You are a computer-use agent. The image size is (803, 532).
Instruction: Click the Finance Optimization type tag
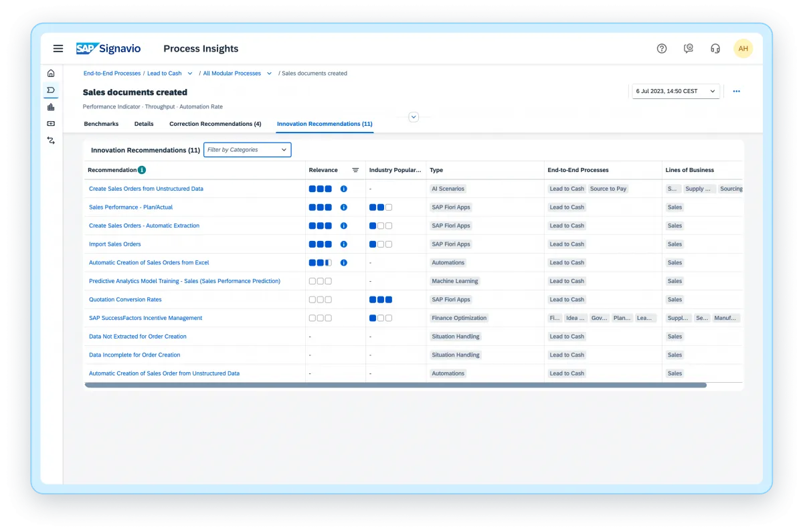point(459,318)
